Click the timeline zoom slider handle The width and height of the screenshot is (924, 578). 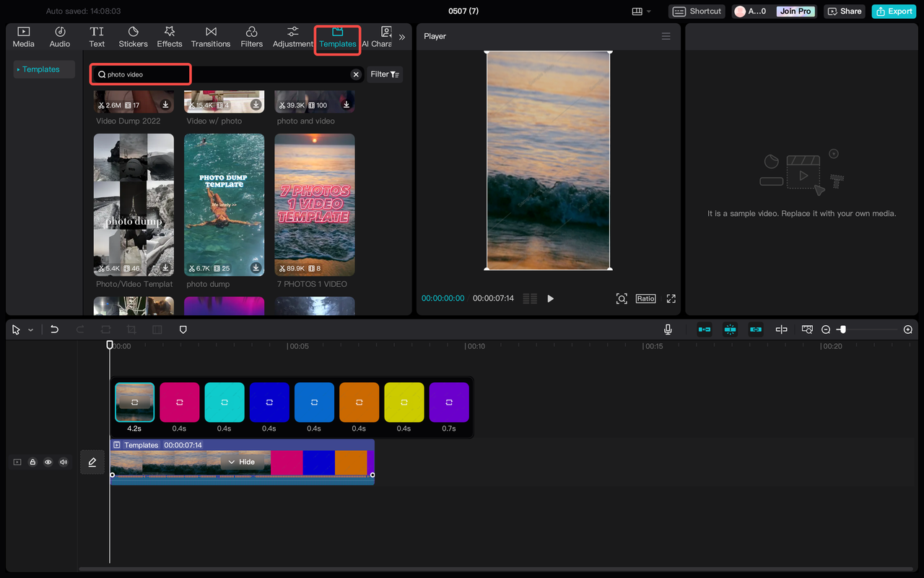(842, 329)
